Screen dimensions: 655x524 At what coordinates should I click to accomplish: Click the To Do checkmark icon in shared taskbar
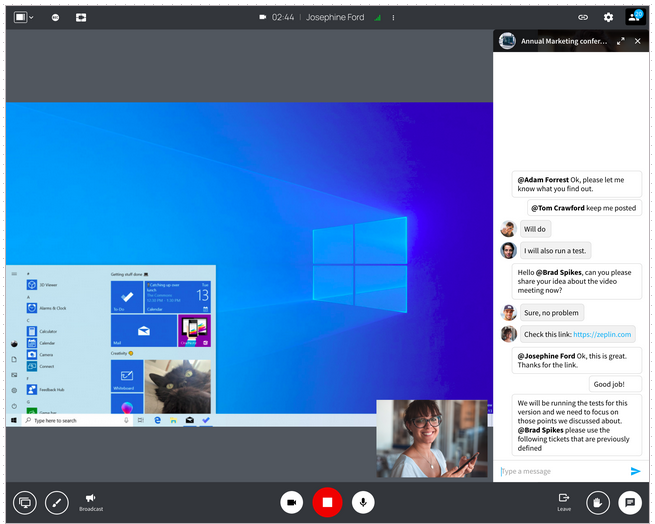click(206, 420)
